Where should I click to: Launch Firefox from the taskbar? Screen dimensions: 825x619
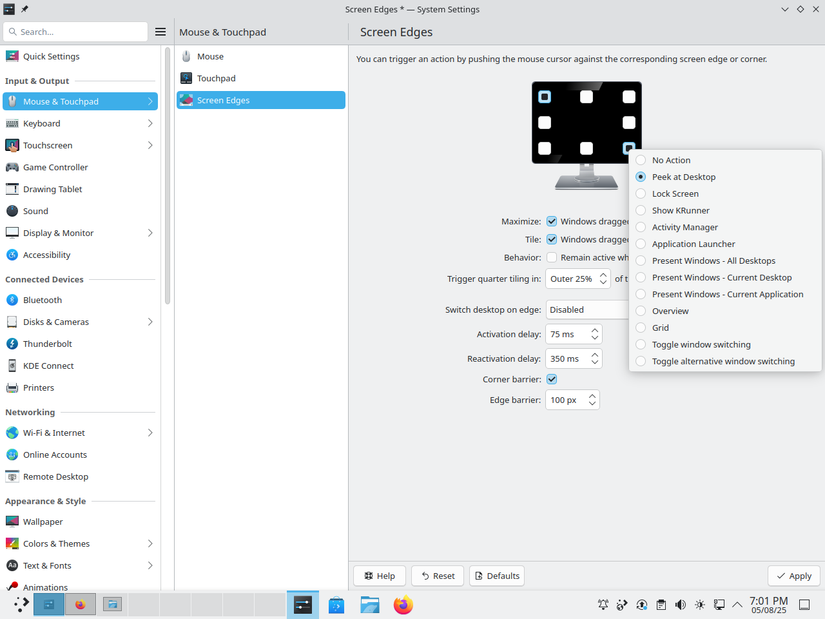tap(402, 604)
